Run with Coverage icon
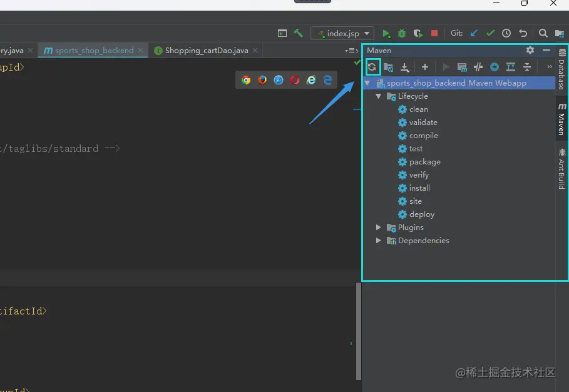 [x=418, y=33]
